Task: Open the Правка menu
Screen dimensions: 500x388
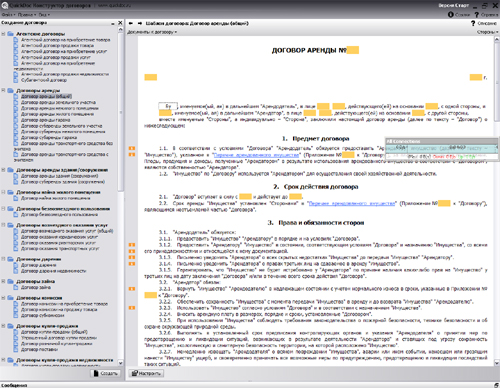Action: [x=26, y=15]
